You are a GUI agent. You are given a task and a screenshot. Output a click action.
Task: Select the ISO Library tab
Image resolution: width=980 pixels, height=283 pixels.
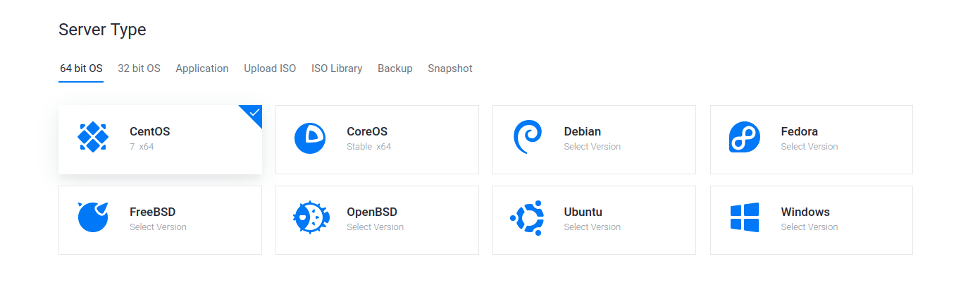(337, 68)
